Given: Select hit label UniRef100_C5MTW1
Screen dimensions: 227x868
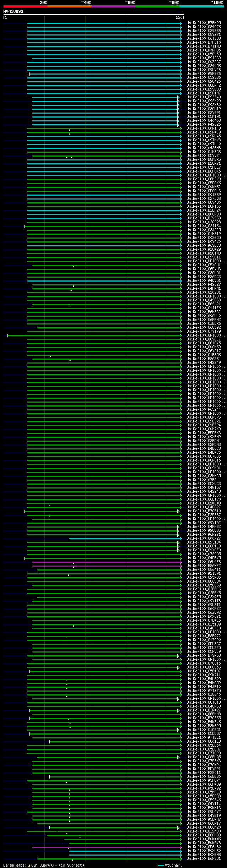Looking at the screenshot, I should tap(204, 117).
